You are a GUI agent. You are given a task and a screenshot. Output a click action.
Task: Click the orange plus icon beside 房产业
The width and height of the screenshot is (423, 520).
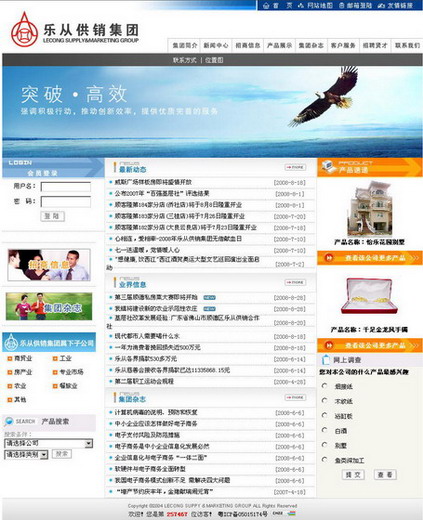10,372
